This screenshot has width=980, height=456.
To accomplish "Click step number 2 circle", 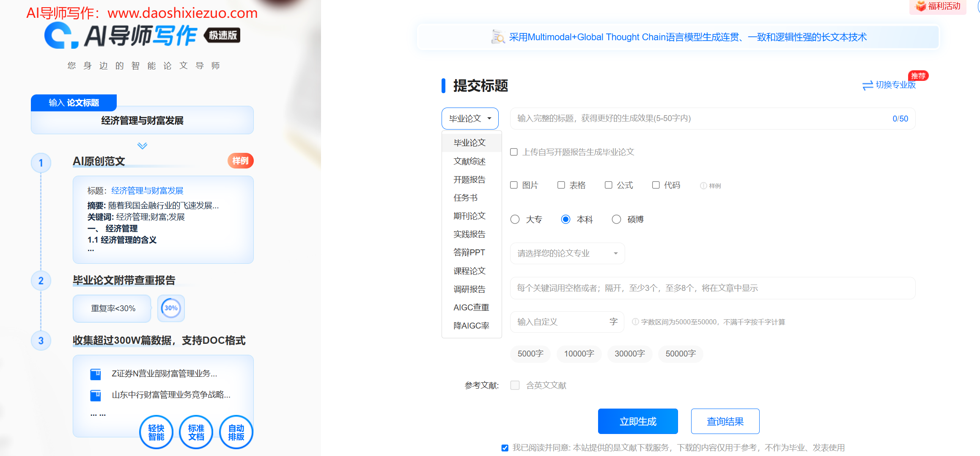I will coord(41,281).
